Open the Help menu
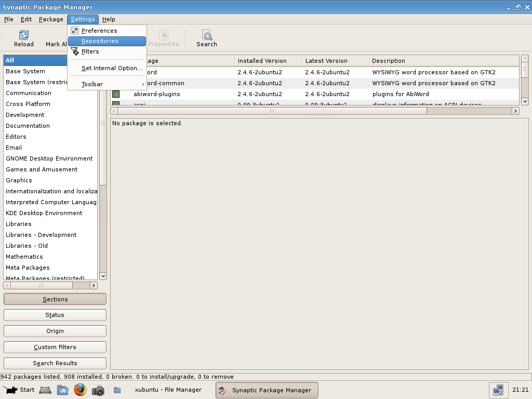The image size is (532, 399). (x=109, y=19)
